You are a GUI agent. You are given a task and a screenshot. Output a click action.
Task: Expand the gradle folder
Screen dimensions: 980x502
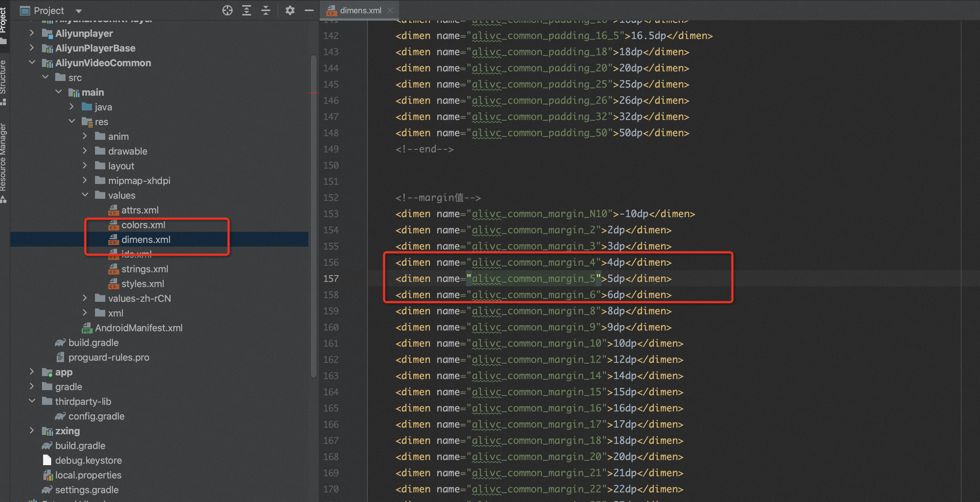32,386
